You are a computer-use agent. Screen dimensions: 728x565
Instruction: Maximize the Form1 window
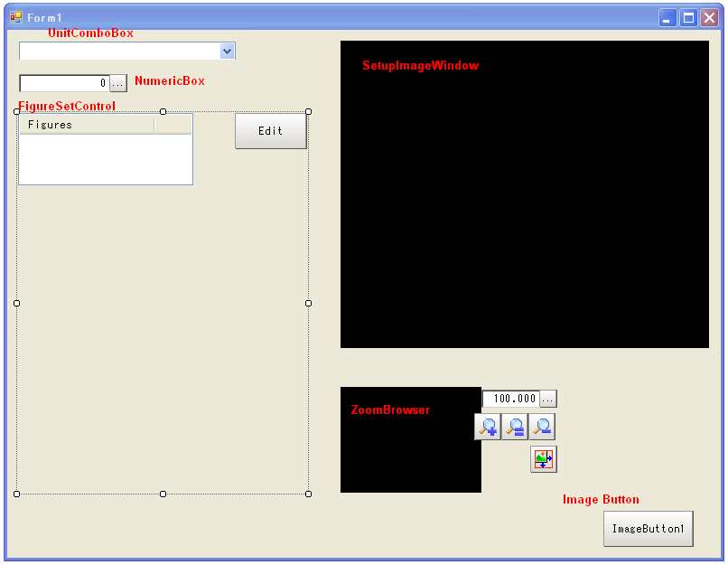pyautogui.click(x=688, y=18)
